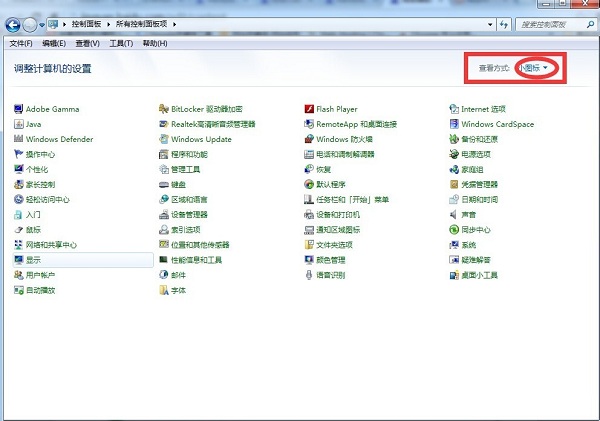Open the 桌面小工具 icon
This screenshot has height=421, width=600.
pos(454,275)
